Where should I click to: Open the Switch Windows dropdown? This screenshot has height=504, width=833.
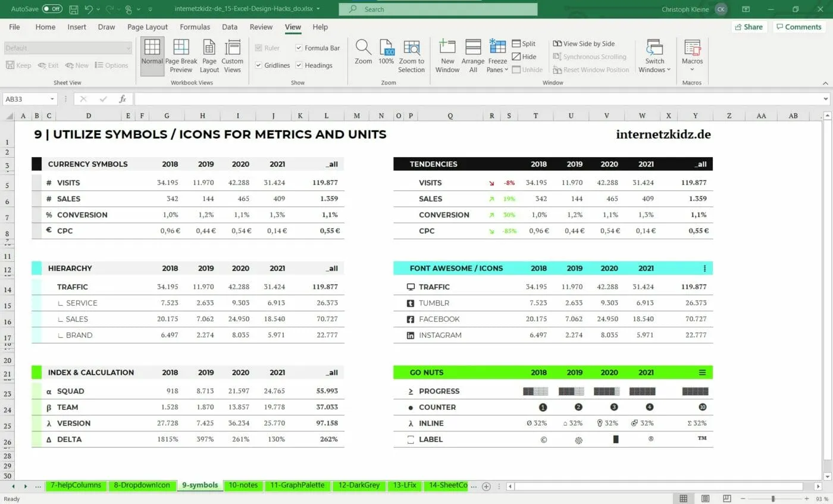point(654,55)
